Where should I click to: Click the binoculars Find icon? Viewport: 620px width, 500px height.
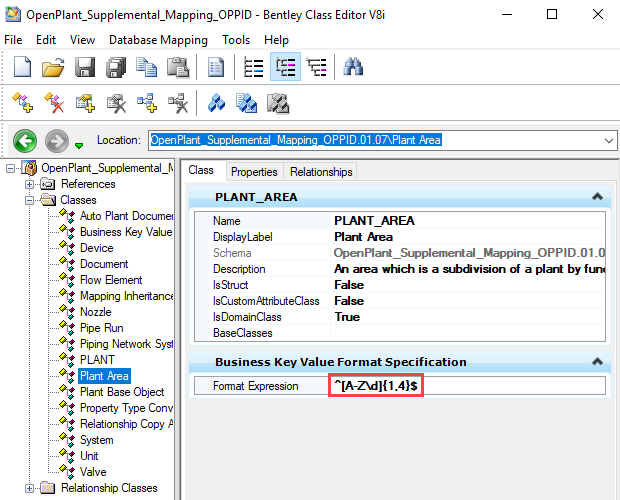tap(353, 66)
